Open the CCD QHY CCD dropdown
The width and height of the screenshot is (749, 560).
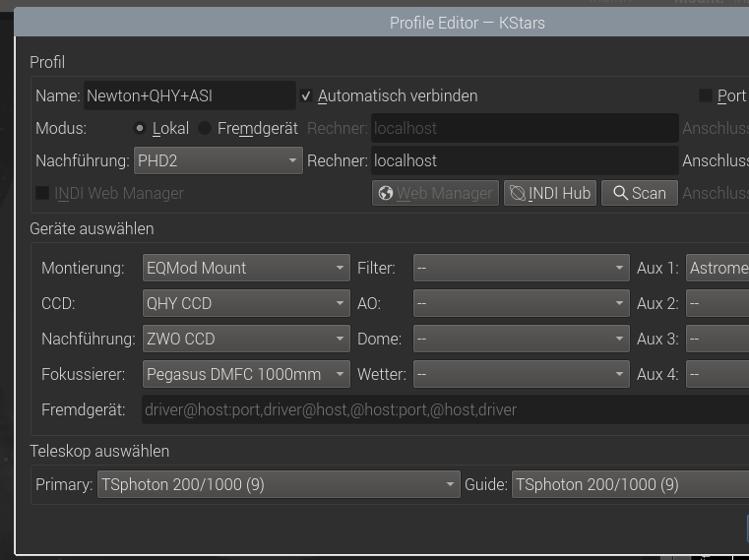(246, 303)
